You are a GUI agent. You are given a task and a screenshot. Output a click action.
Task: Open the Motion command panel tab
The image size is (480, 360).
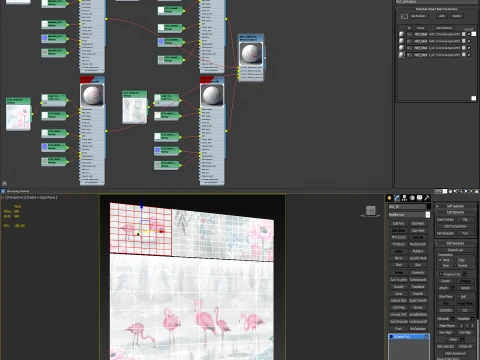point(412,198)
